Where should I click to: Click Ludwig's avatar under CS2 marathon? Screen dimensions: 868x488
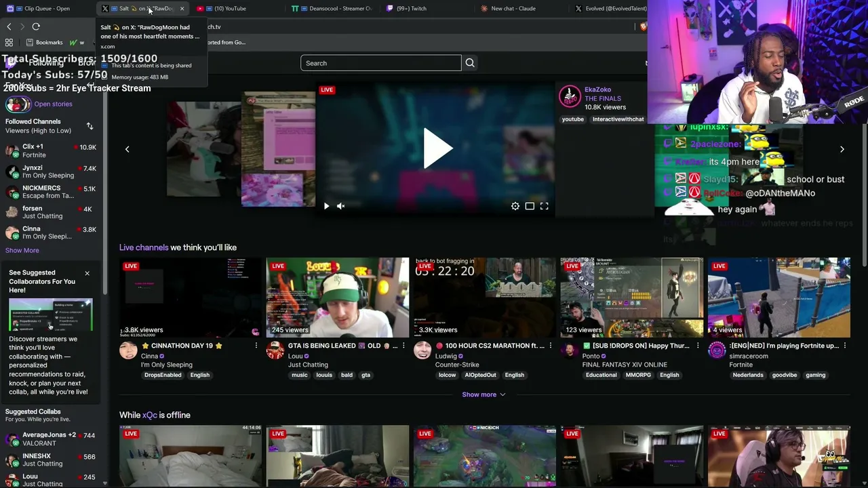(x=422, y=350)
